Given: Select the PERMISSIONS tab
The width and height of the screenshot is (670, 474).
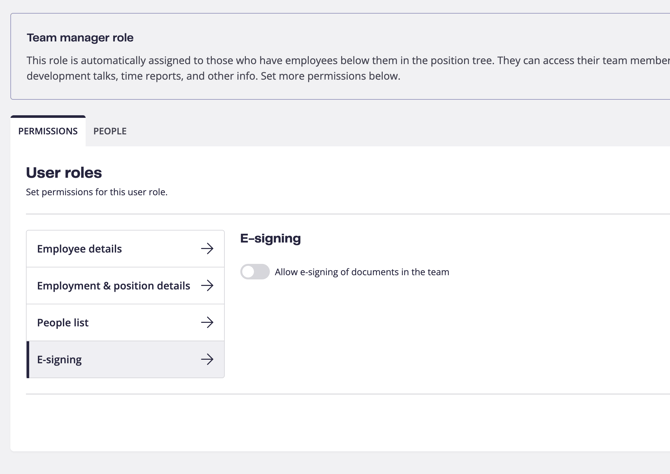Looking at the screenshot, I should point(48,131).
